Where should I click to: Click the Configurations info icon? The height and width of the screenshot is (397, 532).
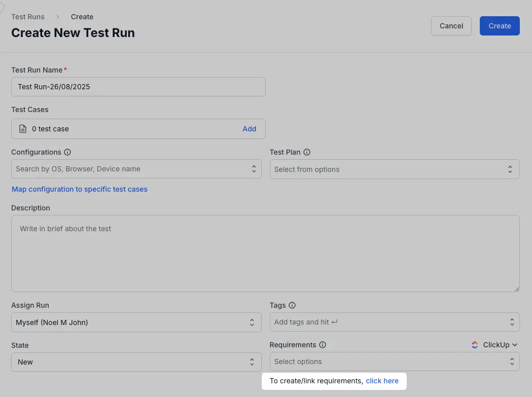tap(67, 152)
